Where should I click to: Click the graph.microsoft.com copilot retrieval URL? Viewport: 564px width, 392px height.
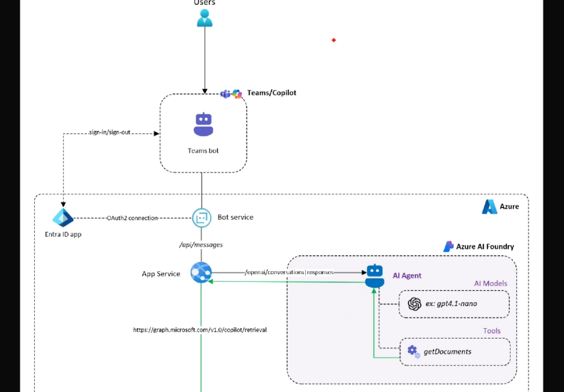tap(200, 330)
